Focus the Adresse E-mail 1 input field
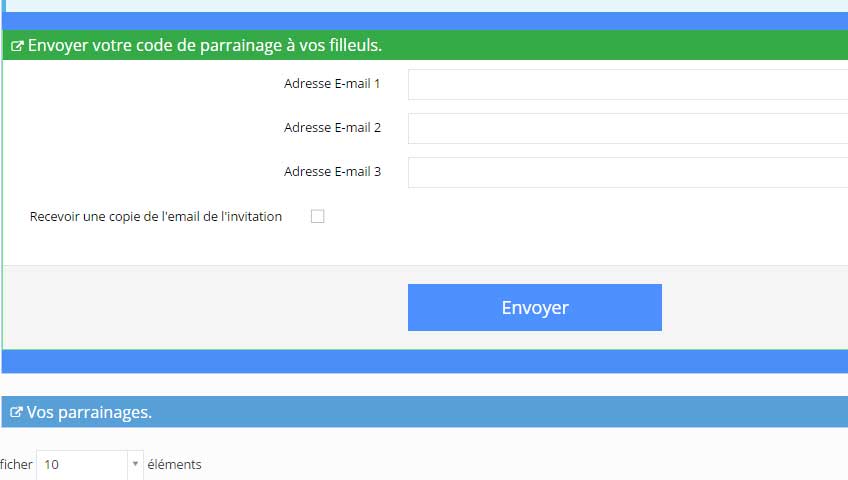 [628, 84]
